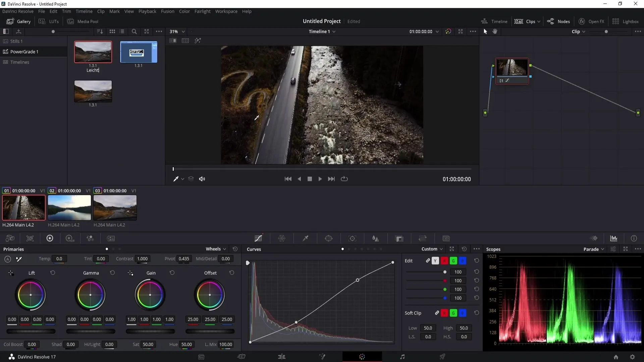The image size is (644, 362).
Task: Open the LUTs browser
Action: (x=49, y=21)
